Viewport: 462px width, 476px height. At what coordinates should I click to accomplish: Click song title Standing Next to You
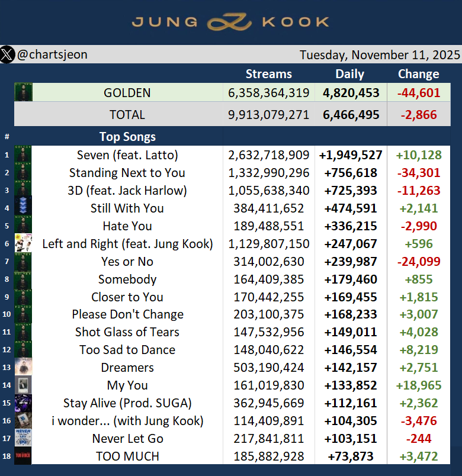127,173
